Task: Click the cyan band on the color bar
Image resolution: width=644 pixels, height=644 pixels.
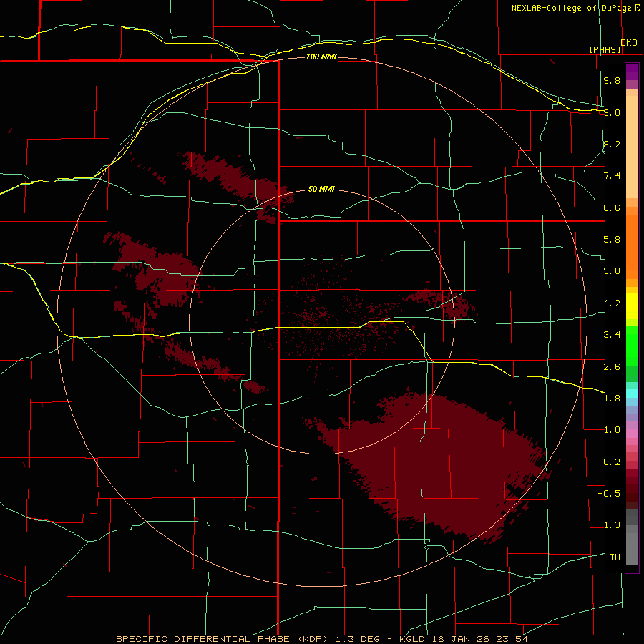Action: (632, 394)
